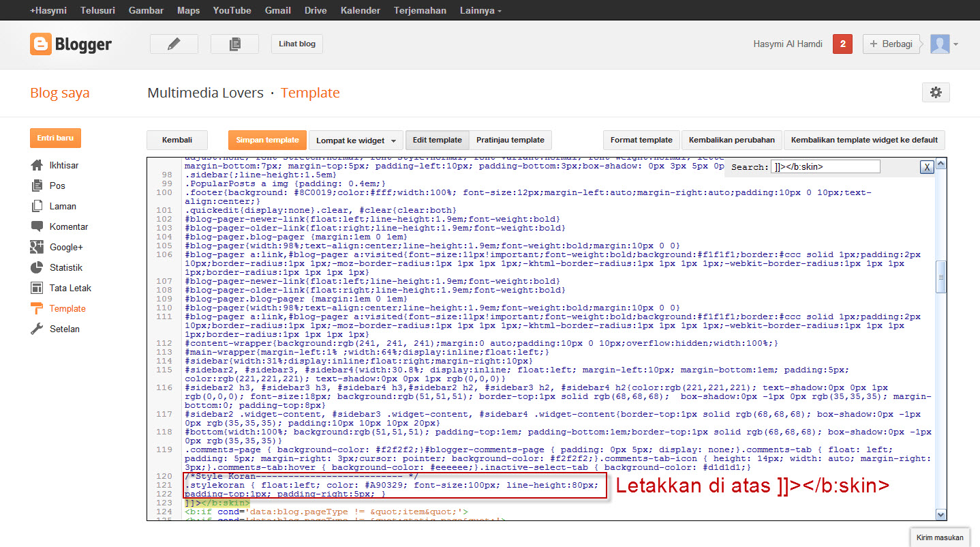Open the Laman sidebar link
Image resolution: width=980 pixels, height=547 pixels.
click(63, 206)
